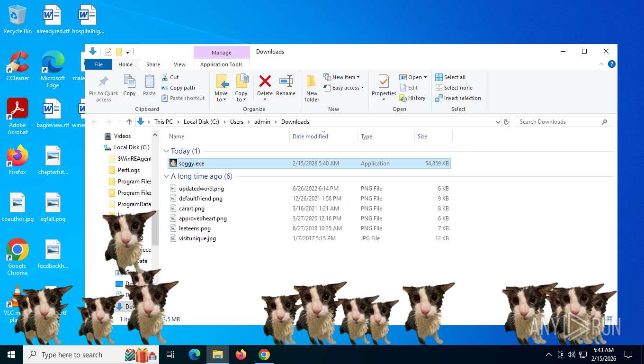Click the Manage contextual tab

coord(222,53)
